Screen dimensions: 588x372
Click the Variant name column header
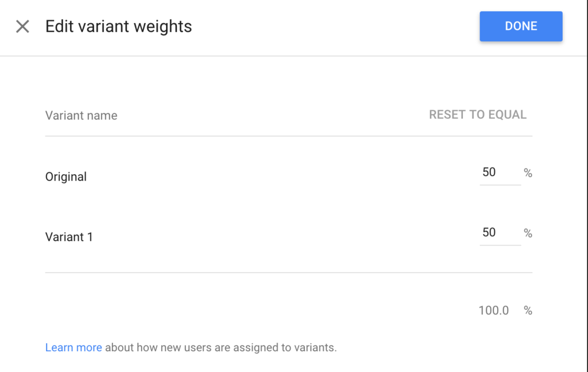81,116
